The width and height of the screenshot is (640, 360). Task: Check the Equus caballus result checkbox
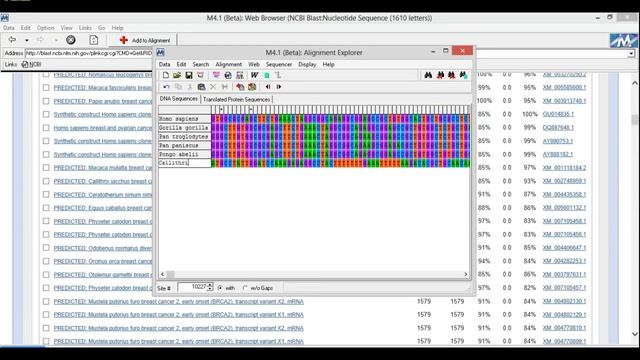tap(46, 208)
